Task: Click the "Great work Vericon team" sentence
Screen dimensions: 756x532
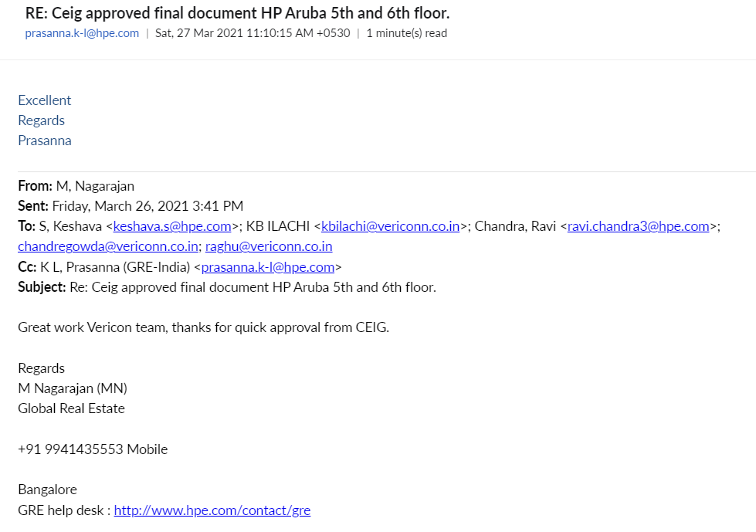Action: pyautogui.click(x=203, y=327)
